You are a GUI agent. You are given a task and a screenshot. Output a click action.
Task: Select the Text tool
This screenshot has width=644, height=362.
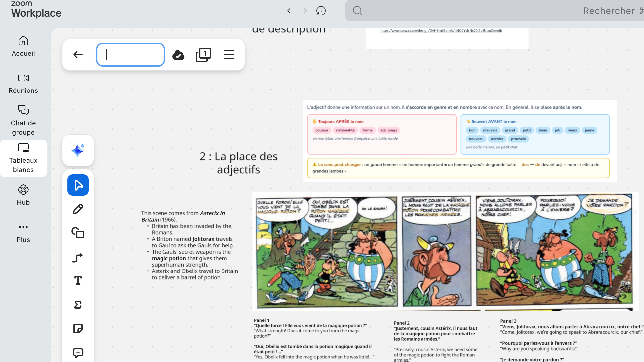[x=78, y=281]
